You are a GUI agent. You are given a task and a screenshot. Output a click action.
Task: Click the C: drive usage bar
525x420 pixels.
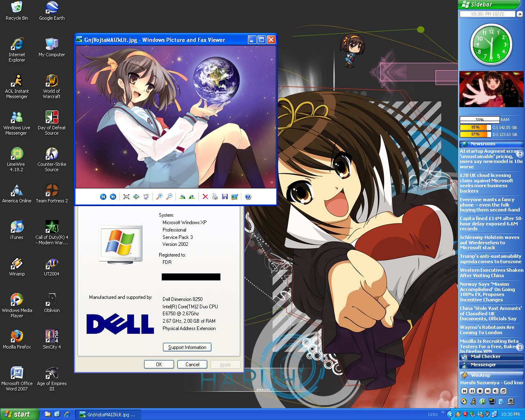point(475,127)
